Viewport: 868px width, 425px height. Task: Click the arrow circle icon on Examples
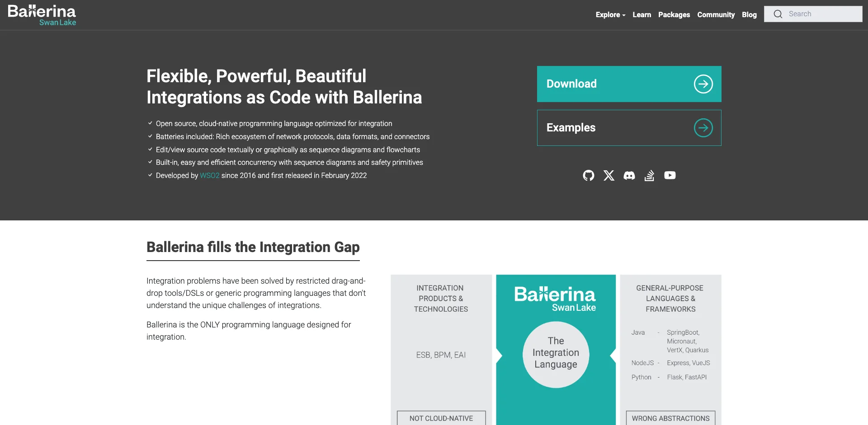pos(703,128)
